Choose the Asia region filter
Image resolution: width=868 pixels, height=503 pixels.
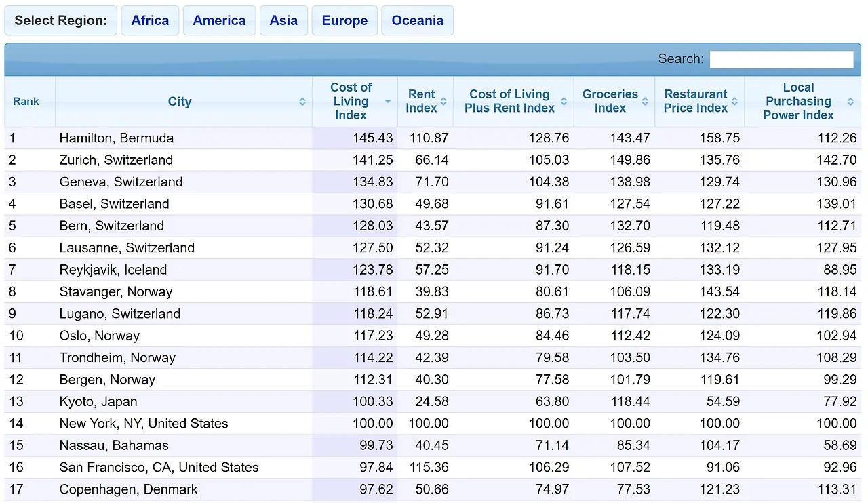pos(283,20)
